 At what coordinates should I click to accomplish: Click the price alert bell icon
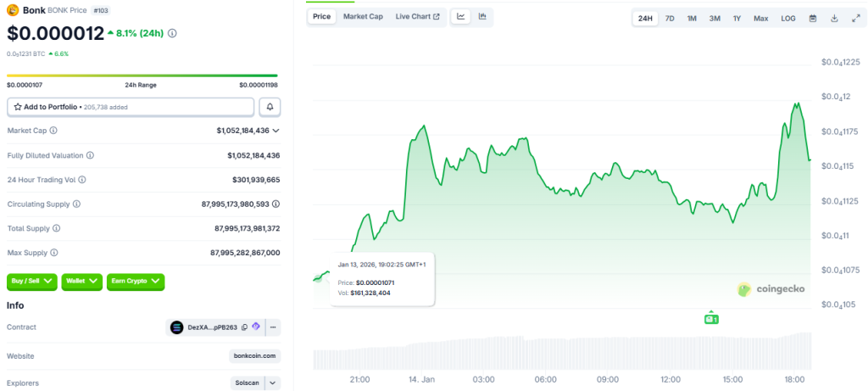click(x=270, y=107)
